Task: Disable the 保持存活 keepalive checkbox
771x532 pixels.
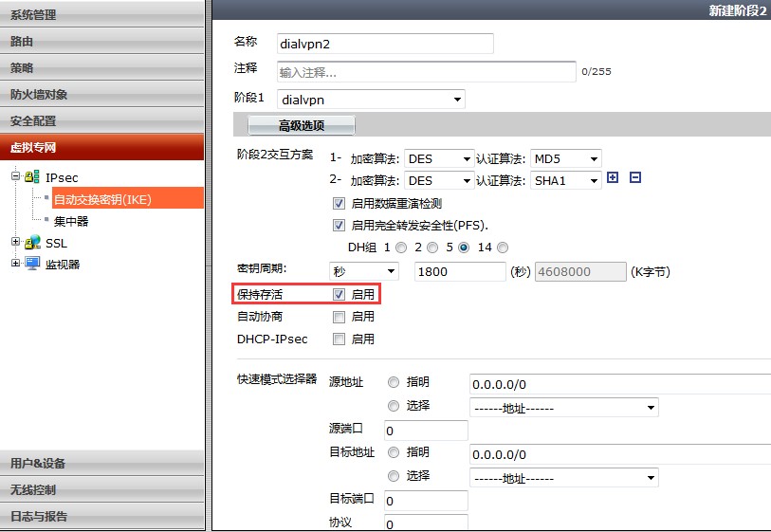Action: point(339,294)
